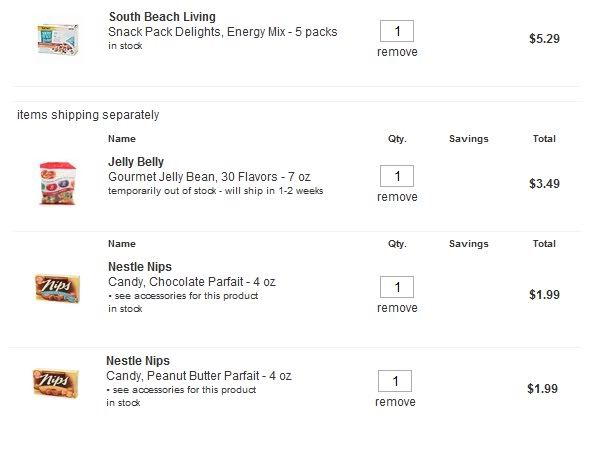Edit quantity for Nips Peanut Butter Parfait
Viewport: 609px width, 449px height.
pos(395,381)
